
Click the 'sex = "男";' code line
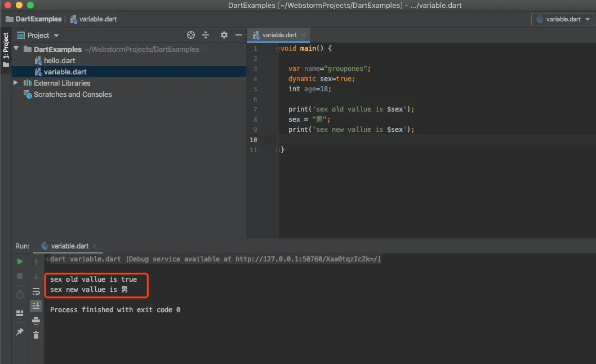click(309, 119)
